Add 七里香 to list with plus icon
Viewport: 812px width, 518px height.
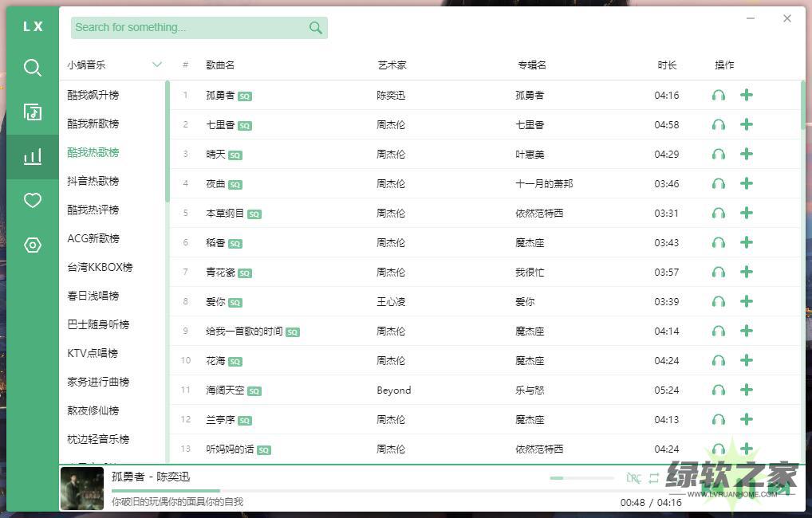[x=747, y=125]
